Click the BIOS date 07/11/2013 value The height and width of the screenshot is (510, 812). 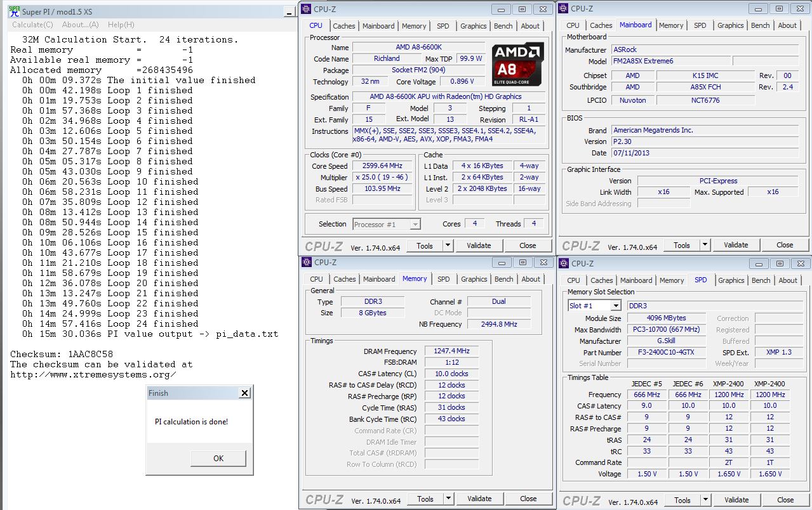tap(705, 153)
